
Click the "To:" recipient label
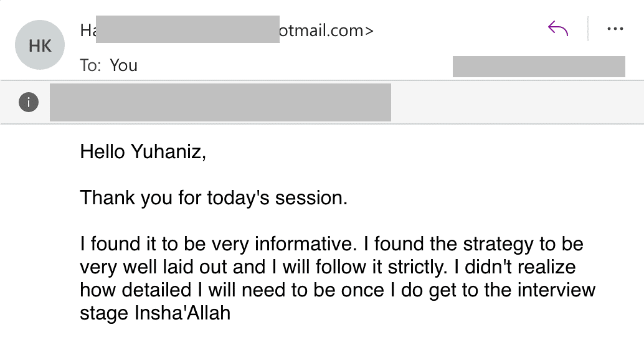click(x=91, y=65)
